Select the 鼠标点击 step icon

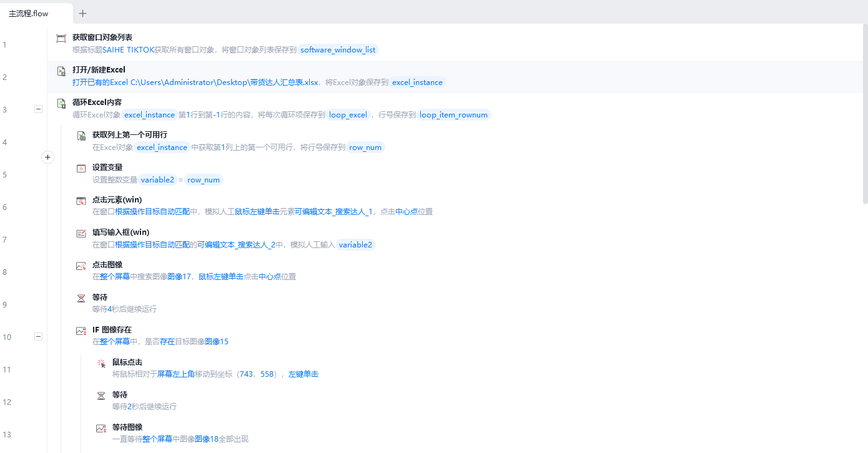coord(101,364)
